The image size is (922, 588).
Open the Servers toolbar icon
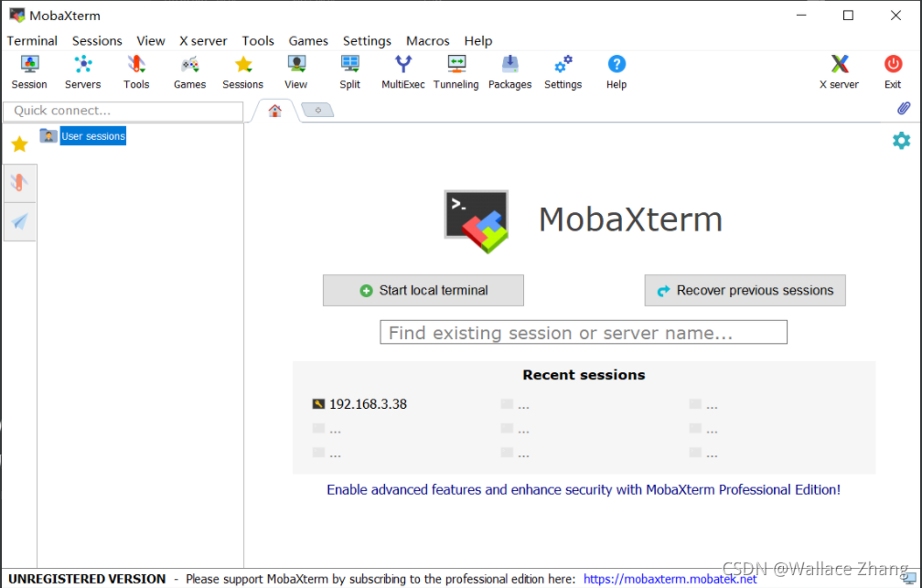[x=83, y=63]
